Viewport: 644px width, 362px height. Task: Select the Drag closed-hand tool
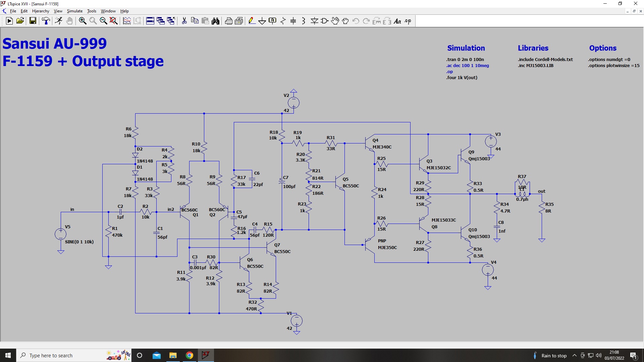pos(345,21)
